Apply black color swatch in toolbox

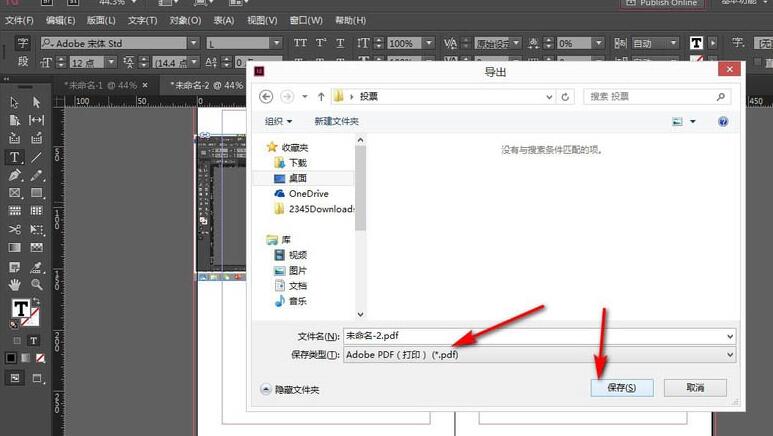pyautogui.click(x=10, y=358)
